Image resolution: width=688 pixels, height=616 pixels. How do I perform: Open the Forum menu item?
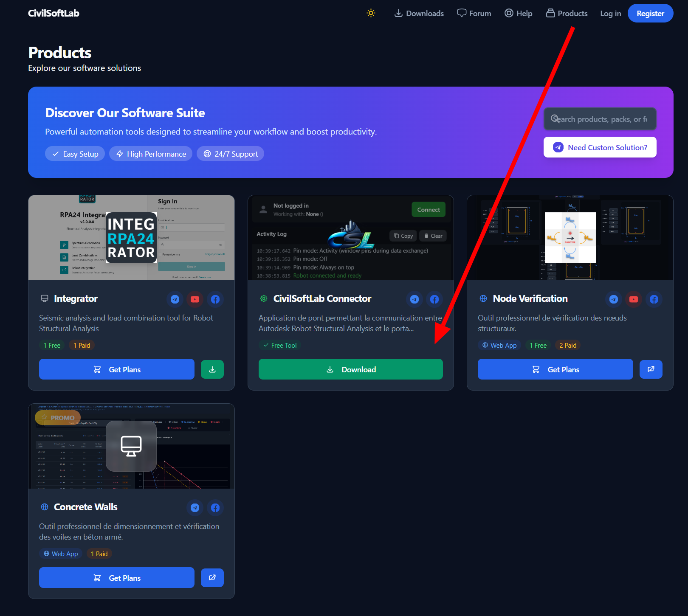474,13
